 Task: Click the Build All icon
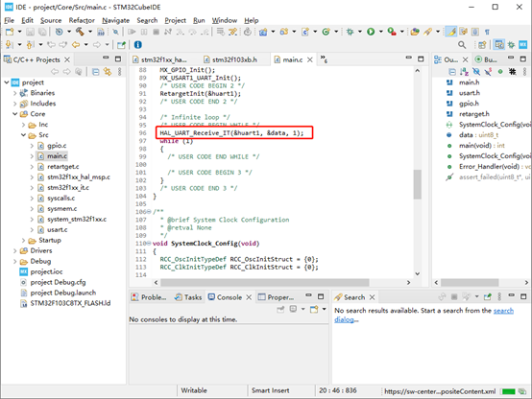[101, 32]
